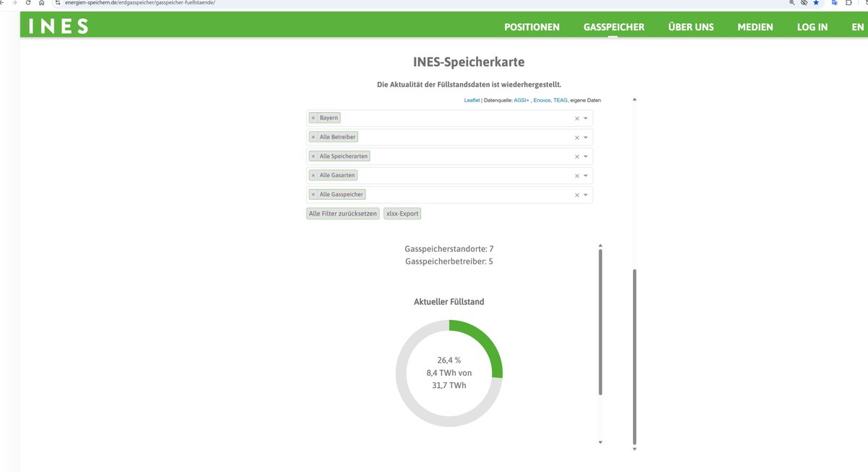The width and height of the screenshot is (868, 472).
Task: Click the Aktualität der Füllstandsdaten notice text
Action: 469,85
